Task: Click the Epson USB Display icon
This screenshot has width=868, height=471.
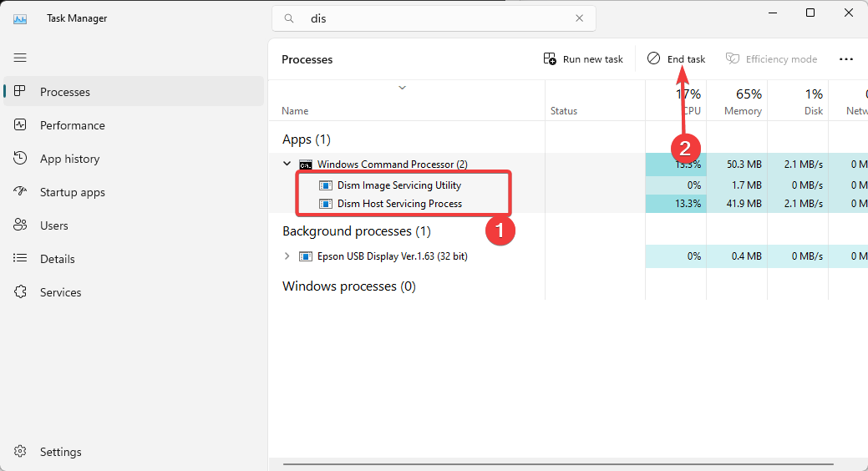Action: (306, 256)
